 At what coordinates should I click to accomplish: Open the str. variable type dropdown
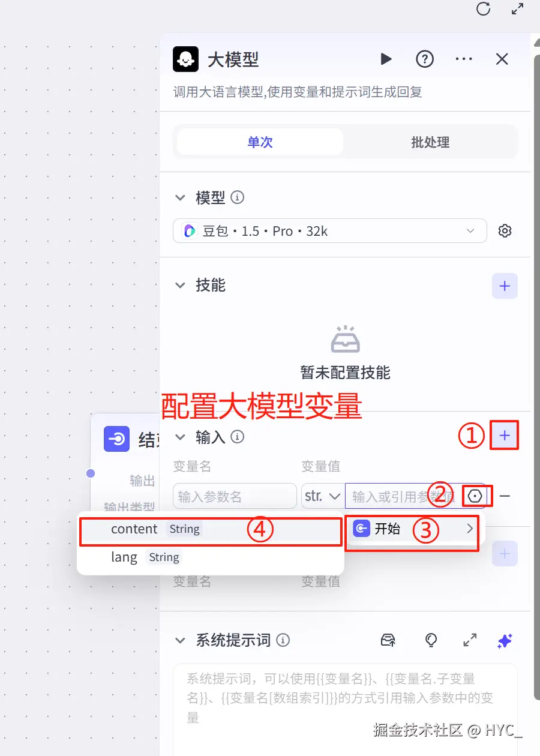322,496
